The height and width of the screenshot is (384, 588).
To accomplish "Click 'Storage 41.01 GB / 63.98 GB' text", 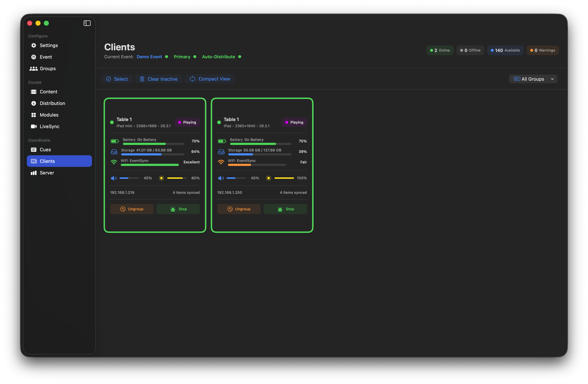I will pyautogui.click(x=146, y=150).
